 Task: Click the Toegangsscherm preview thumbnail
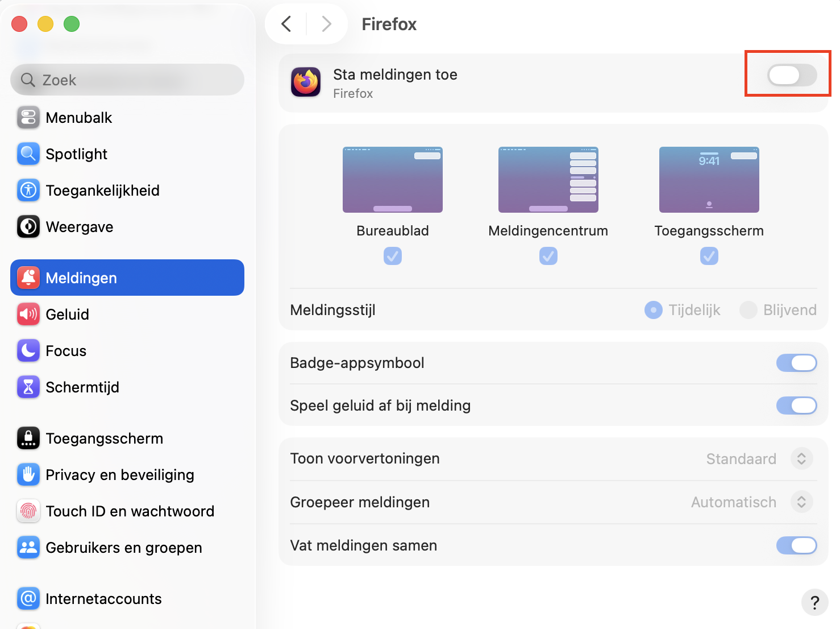tap(709, 180)
